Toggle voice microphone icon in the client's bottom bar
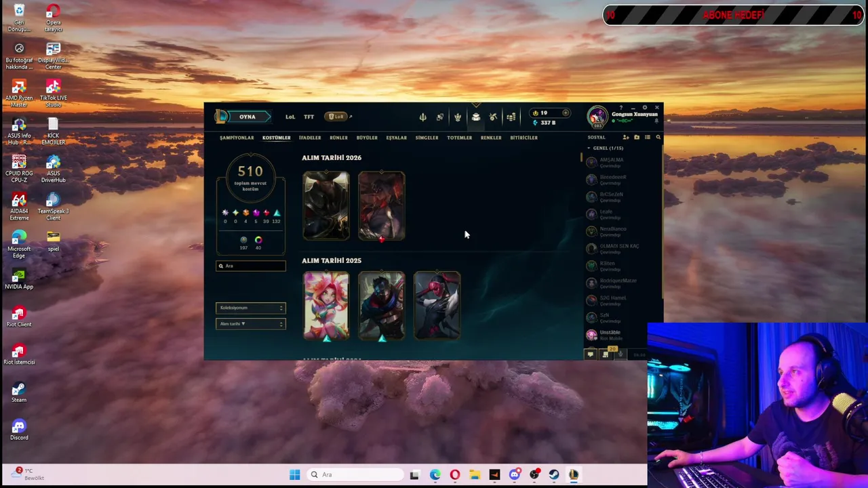Screen dimensions: 868x488 coord(620,354)
